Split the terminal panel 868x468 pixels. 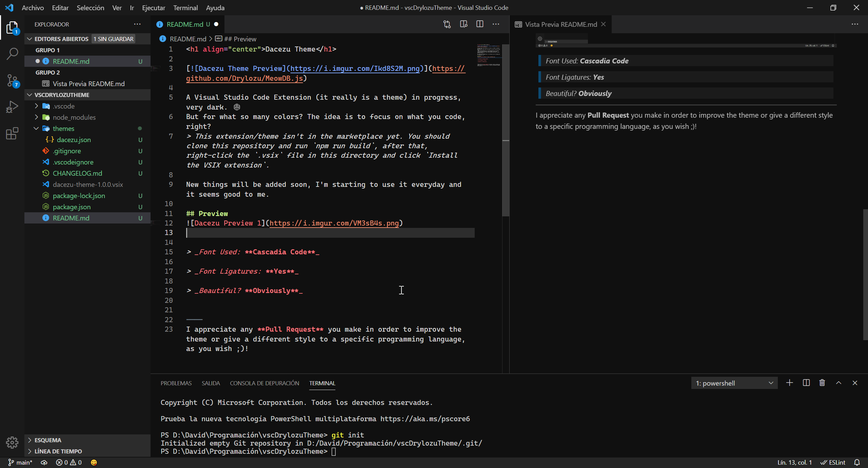click(806, 383)
